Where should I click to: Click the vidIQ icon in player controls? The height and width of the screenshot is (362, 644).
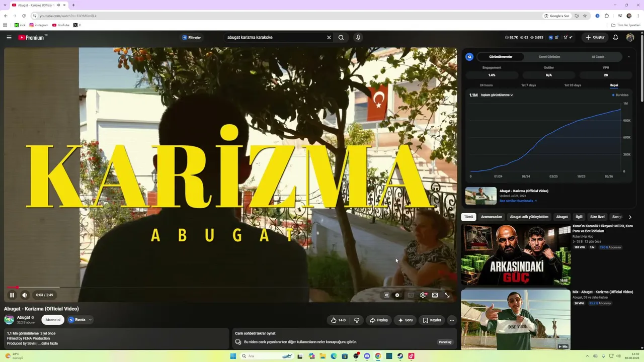[386, 295]
